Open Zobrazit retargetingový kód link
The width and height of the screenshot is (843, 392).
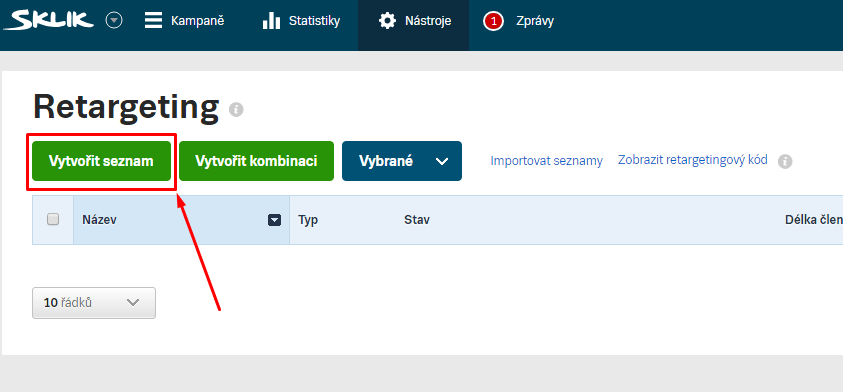[x=692, y=160]
